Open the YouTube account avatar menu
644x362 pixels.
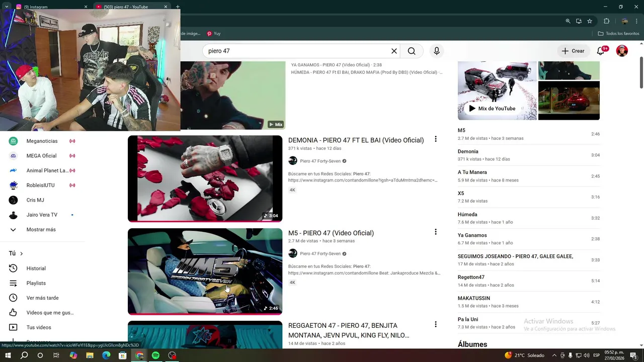pyautogui.click(x=622, y=51)
